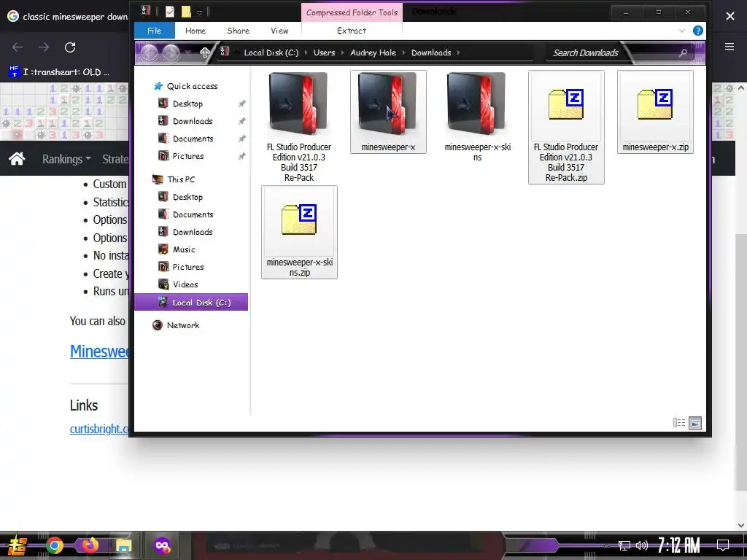Open Downloads under This PC
This screenshot has width=747, height=560.
pos(193,232)
